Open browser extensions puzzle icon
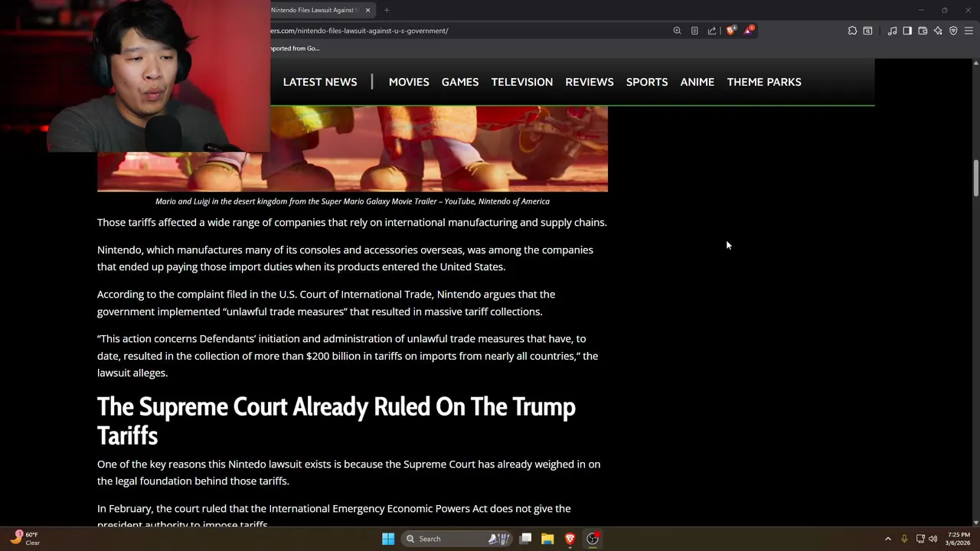This screenshot has width=980, height=551. [x=852, y=31]
